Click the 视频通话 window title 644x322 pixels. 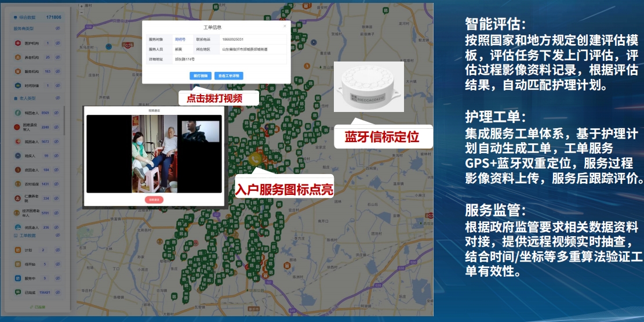154,111
